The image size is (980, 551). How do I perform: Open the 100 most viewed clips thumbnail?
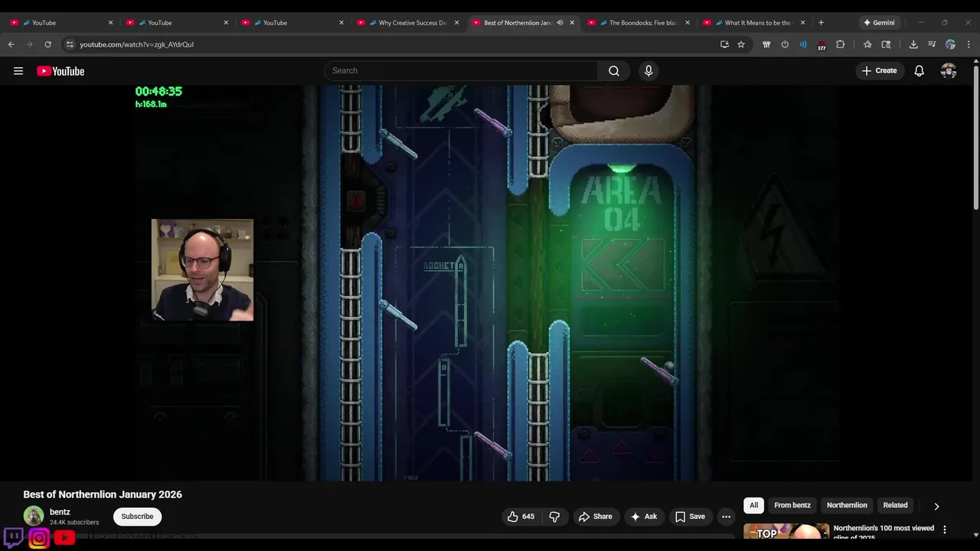point(786,531)
